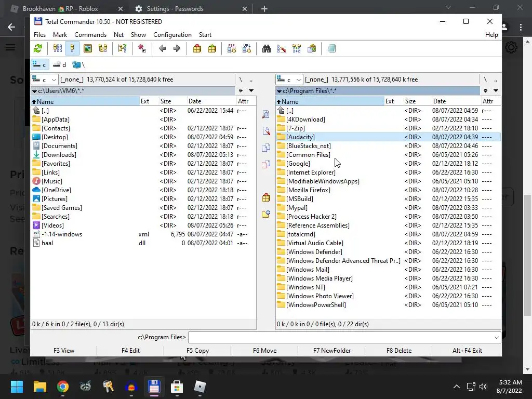The width and height of the screenshot is (532, 399).
Task: Open the Commands menu
Action: [x=90, y=35]
